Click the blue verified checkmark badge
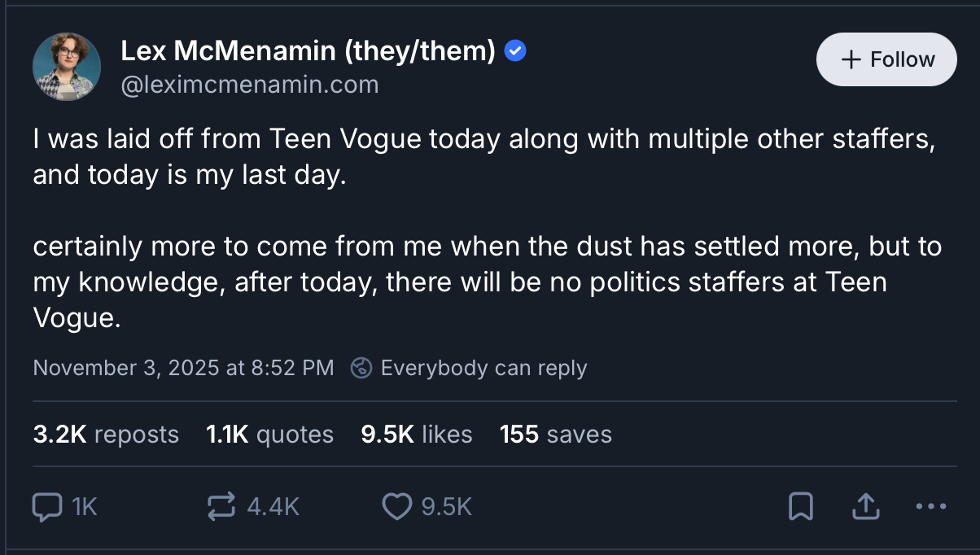This screenshot has width=980, height=555. pos(515,51)
